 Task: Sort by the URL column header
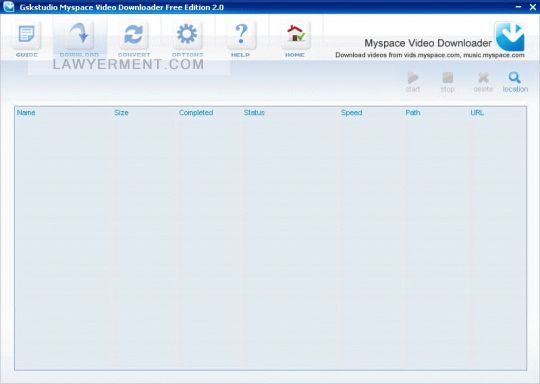tap(477, 113)
